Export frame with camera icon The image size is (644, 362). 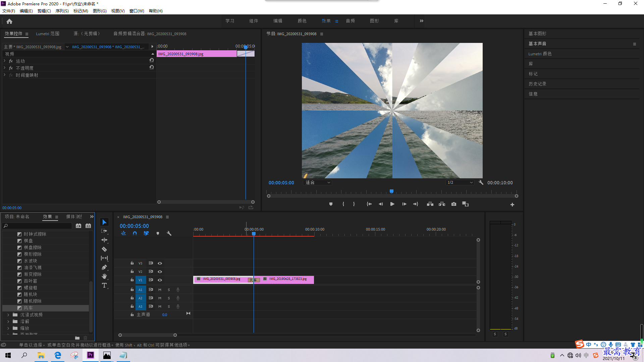pos(454,204)
